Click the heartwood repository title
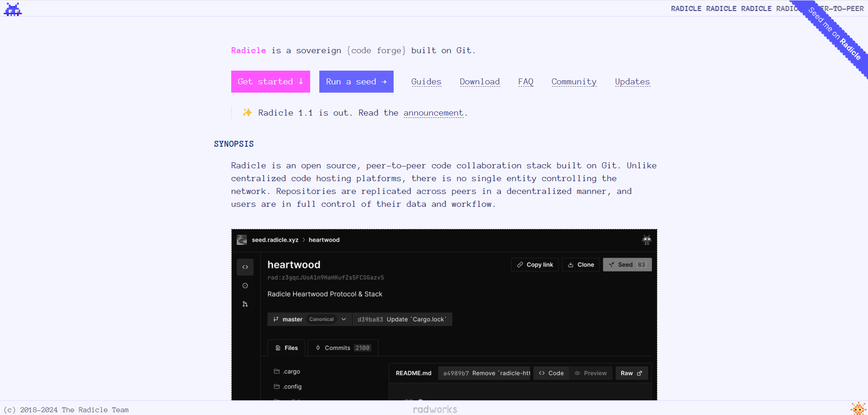Image resolution: width=868 pixels, height=415 pixels. tap(294, 265)
